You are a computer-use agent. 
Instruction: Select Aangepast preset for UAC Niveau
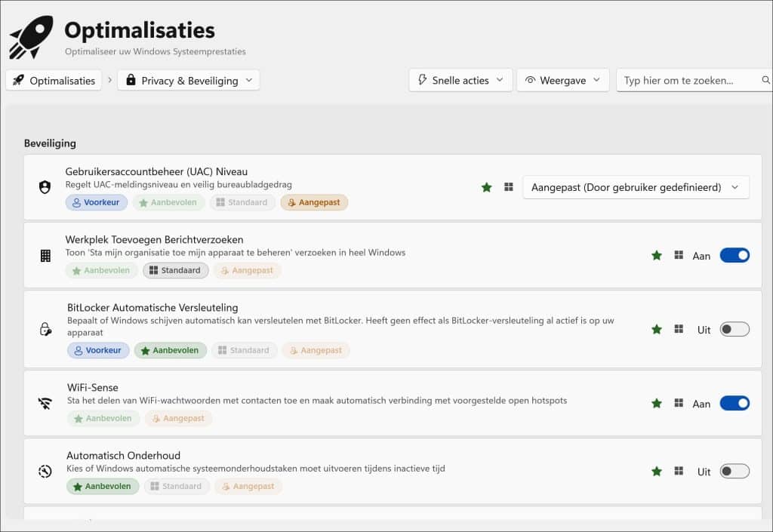314,202
